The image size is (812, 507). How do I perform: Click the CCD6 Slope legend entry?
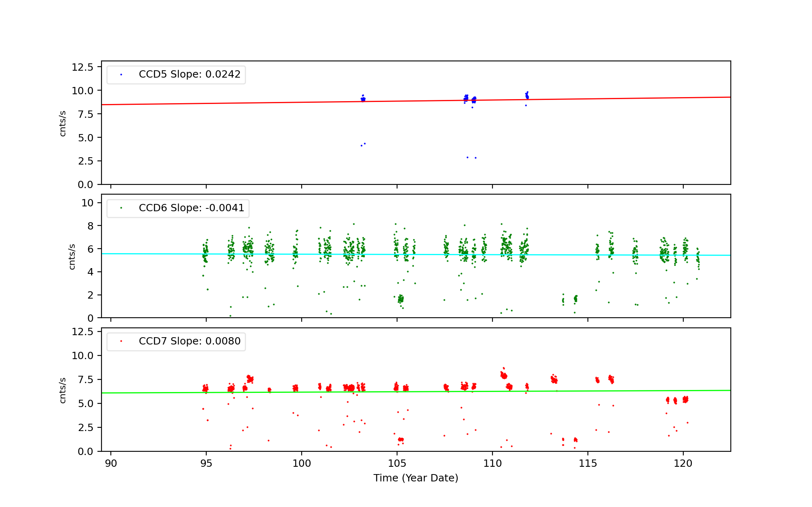pos(191,208)
